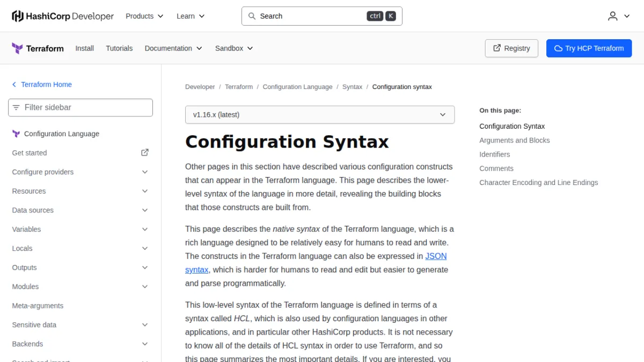Click Syntax in the breadcrumb

coord(352,87)
